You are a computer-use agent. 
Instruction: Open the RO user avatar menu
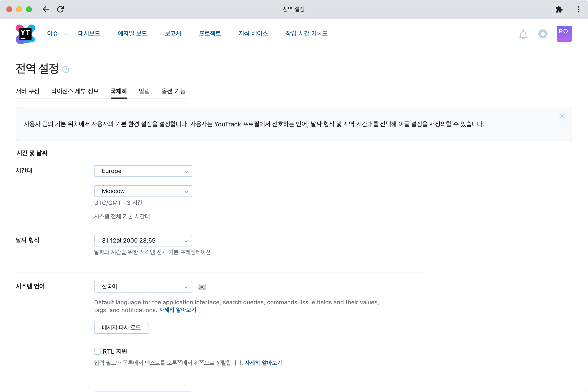564,34
